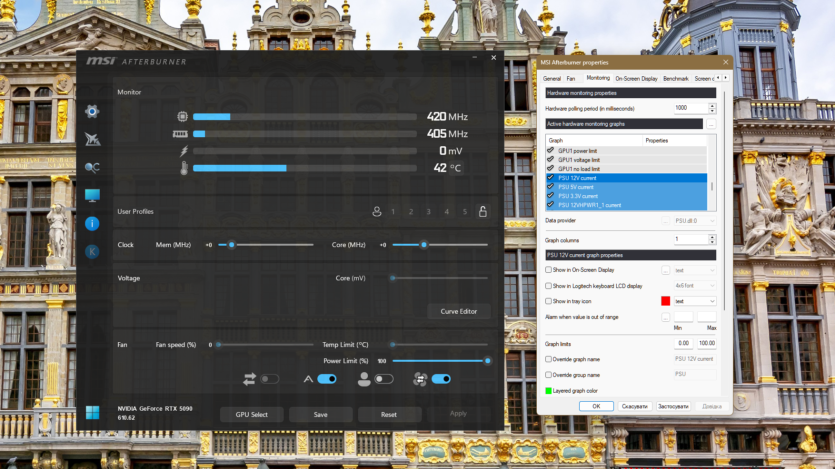Open the partially visible Screen c tab

coord(703,79)
